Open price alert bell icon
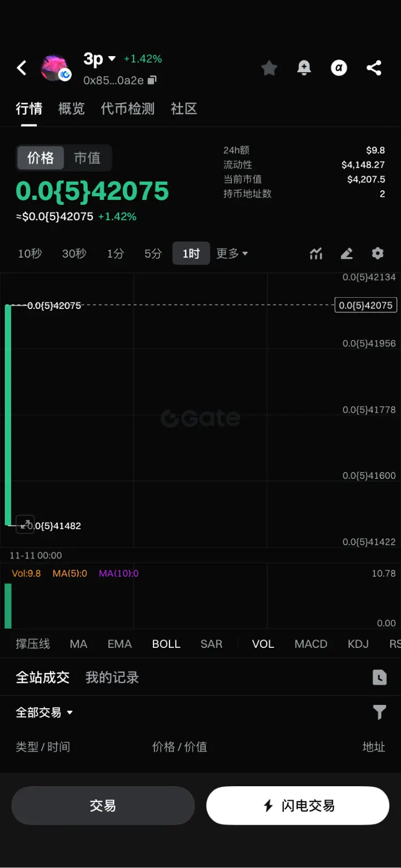This screenshot has width=401, height=868. pos(304,68)
